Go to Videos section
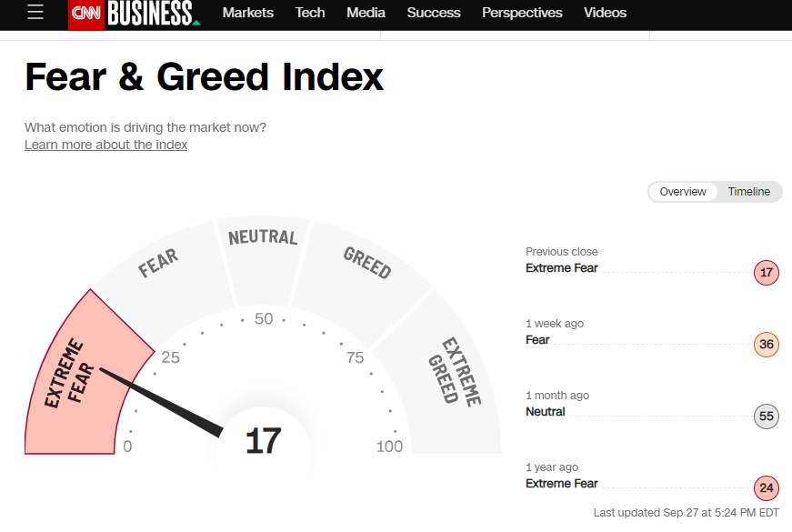The height and width of the screenshot is (532, 792). coord(605,13)
